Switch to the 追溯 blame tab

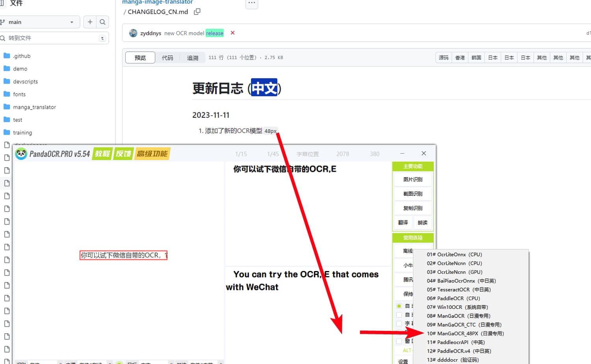(x=193, y=58)
